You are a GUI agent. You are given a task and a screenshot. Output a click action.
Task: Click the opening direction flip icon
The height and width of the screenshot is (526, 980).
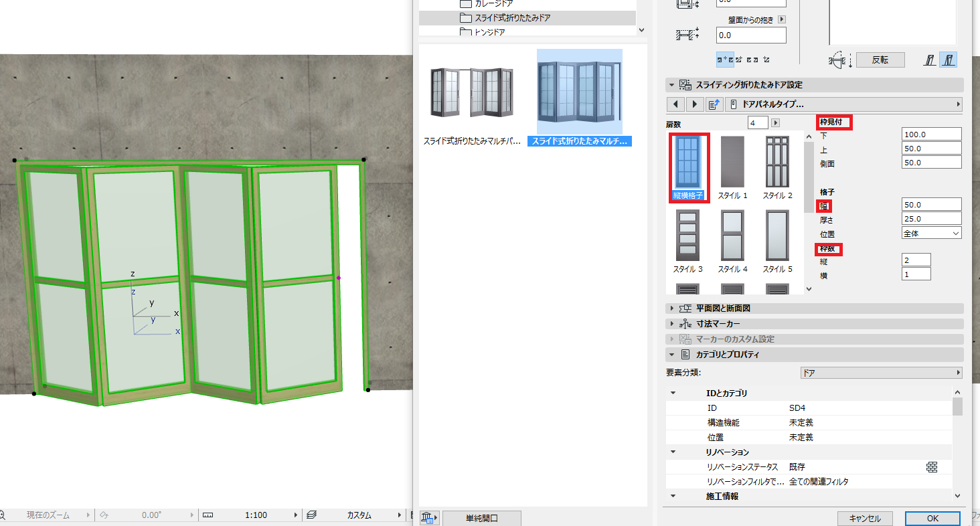(840, 60)
